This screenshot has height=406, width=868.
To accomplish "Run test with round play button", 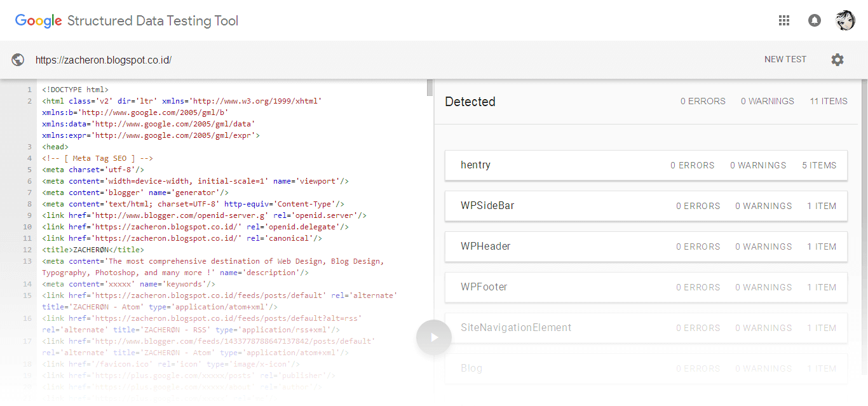I will click(434, 337).
